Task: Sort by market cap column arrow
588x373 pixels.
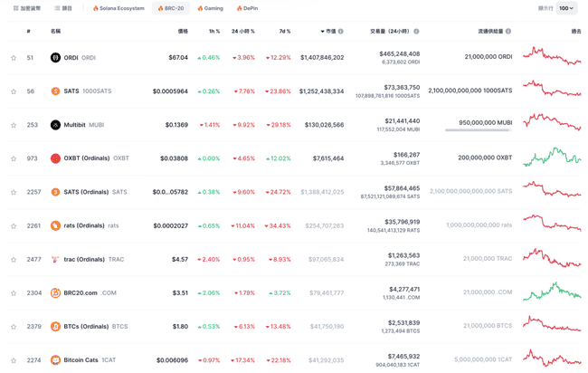Action: click(323, 32)
